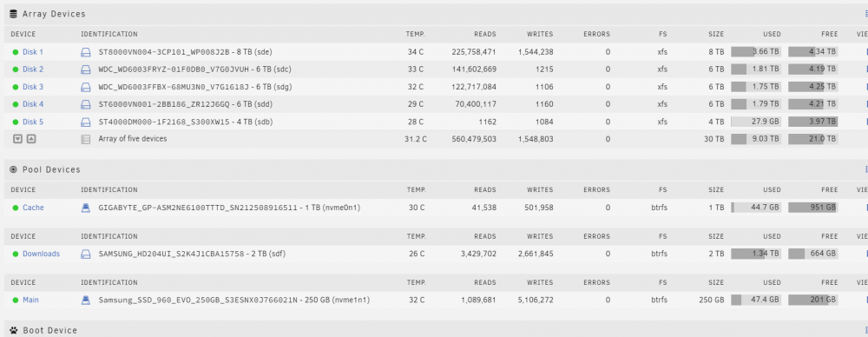
Task: Click the up arrow toggle in array summary
Action: coord(31,139)
